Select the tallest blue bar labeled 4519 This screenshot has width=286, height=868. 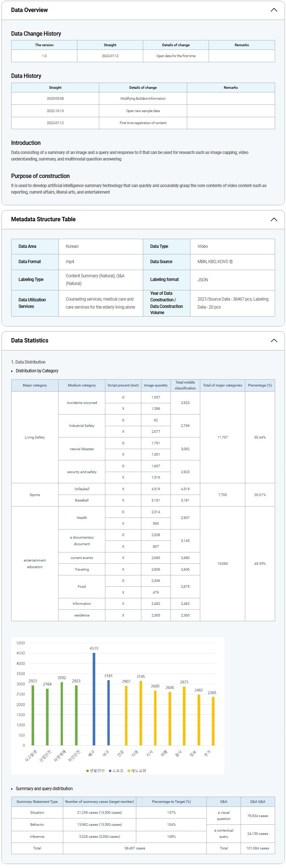pos(94,699)
